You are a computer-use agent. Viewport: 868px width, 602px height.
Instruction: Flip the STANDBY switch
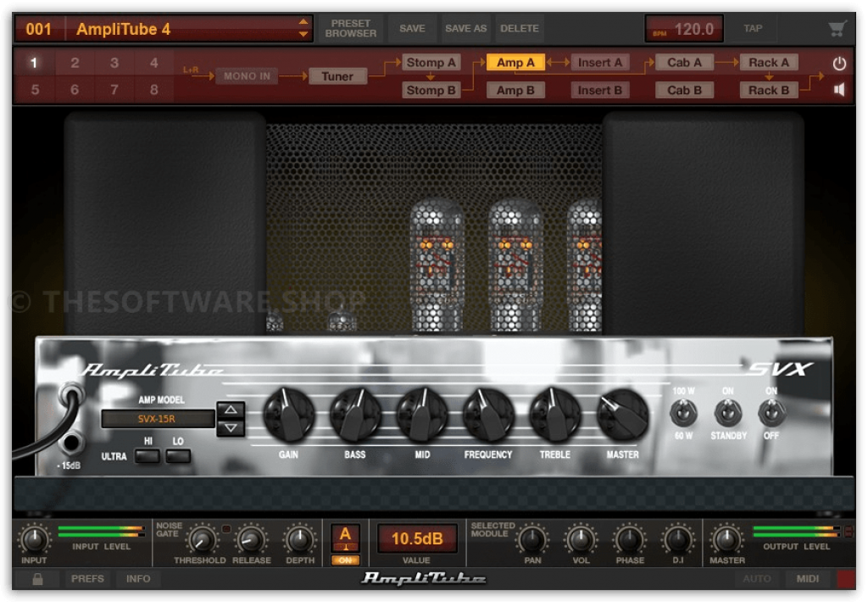727,414
